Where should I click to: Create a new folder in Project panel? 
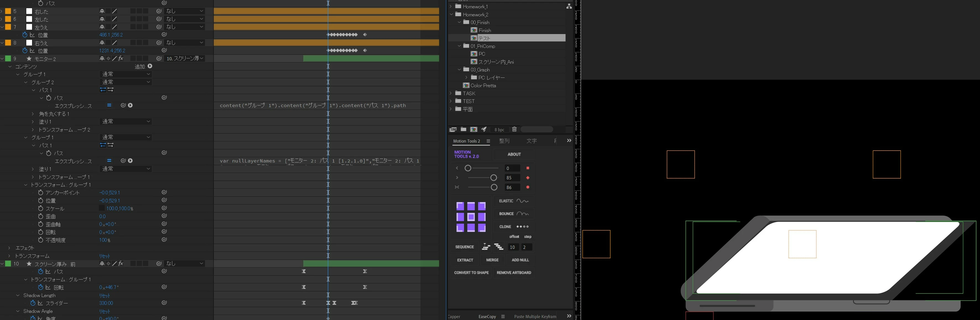point(463,130)
